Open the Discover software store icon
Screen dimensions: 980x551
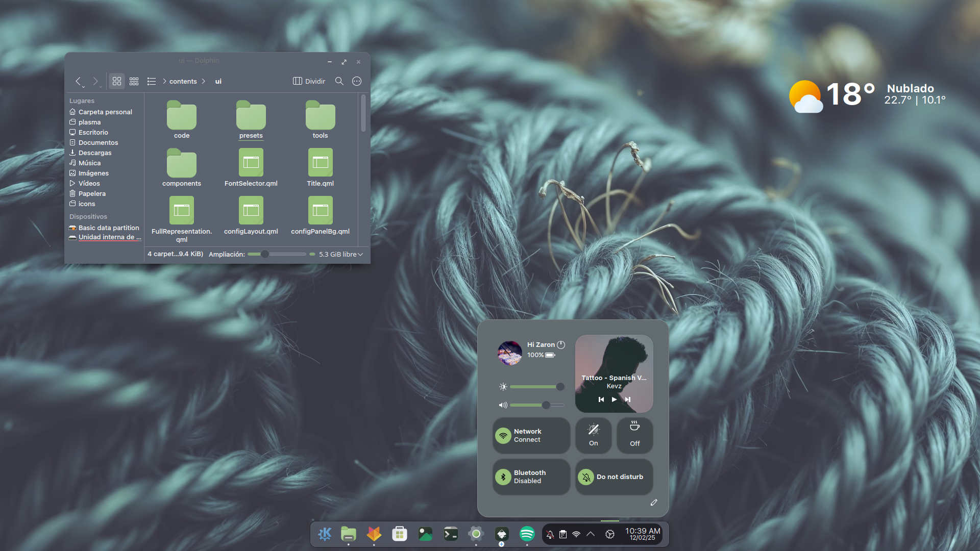(x=400, y=534)
